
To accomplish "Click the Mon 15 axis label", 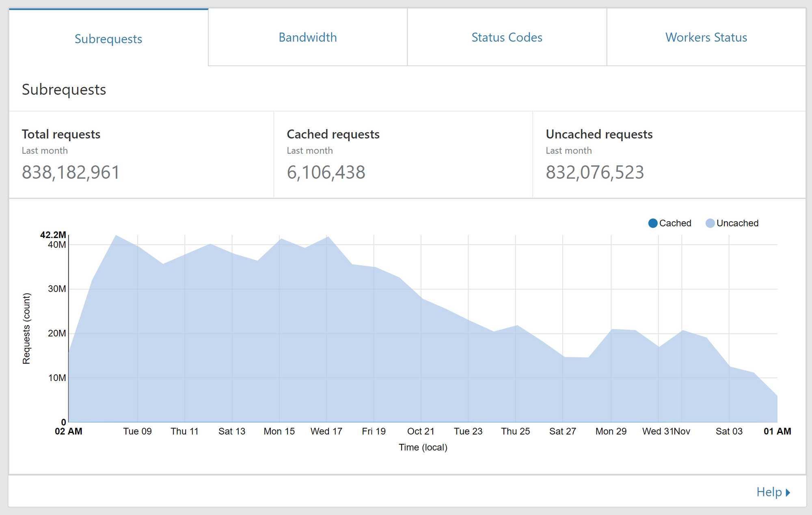I will pos(279,431).
